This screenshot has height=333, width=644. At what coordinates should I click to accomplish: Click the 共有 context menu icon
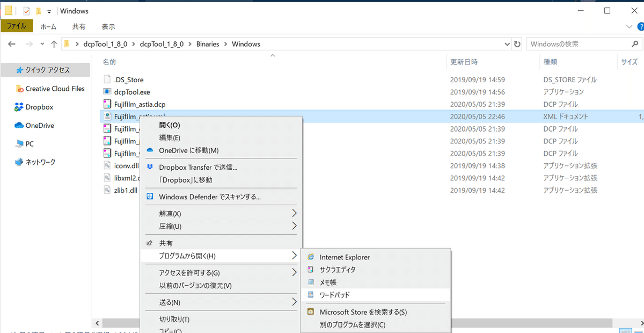pyautogui.click(x=150, y=243)
